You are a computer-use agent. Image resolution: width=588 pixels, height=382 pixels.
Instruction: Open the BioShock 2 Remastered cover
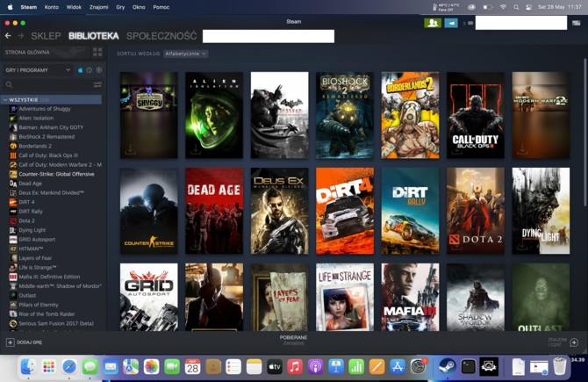click(x=345, y=115)
